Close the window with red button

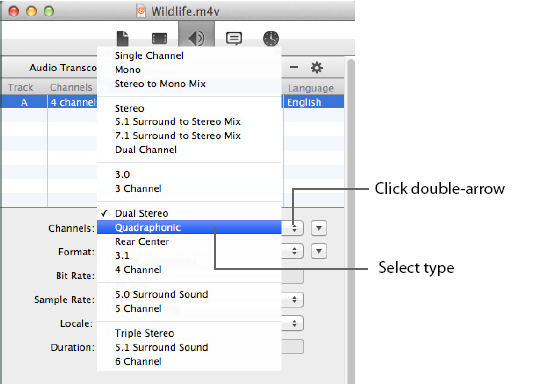click(x=14, y=11)
